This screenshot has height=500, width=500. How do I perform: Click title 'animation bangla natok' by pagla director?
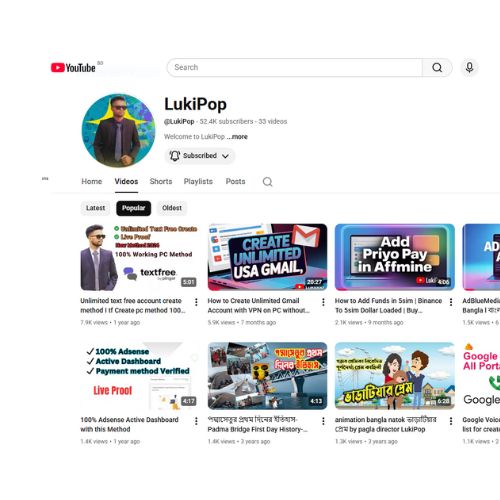coord(386,424)
